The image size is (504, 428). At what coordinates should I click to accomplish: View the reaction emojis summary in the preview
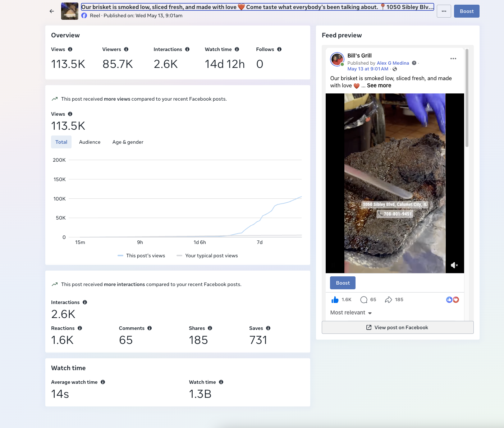(x=453, y=300)
